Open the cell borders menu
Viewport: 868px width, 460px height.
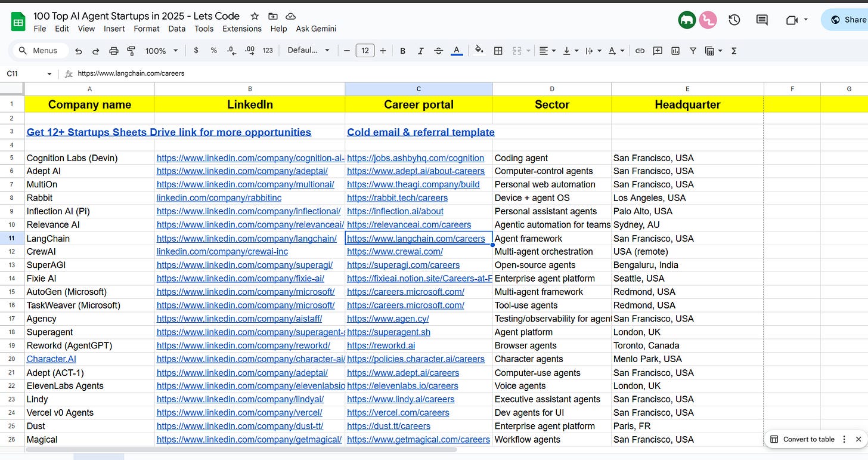(498, 51)
